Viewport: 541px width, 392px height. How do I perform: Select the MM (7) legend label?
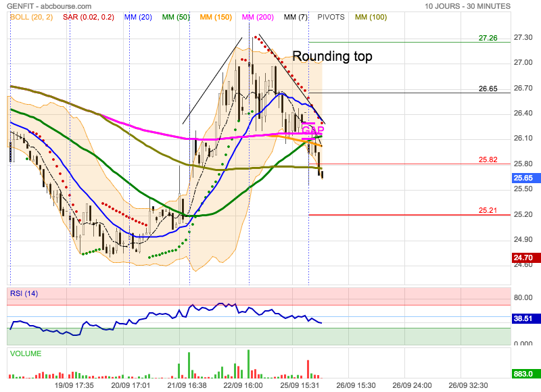296,17
